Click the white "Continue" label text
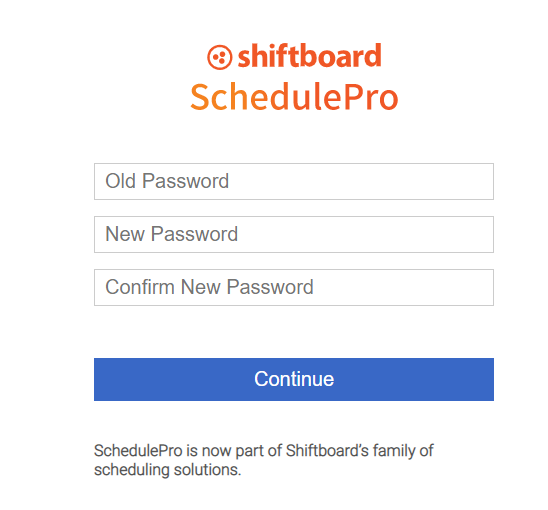Image resolution: width=548 pixels, height=510 pixels. click(294, 379)
